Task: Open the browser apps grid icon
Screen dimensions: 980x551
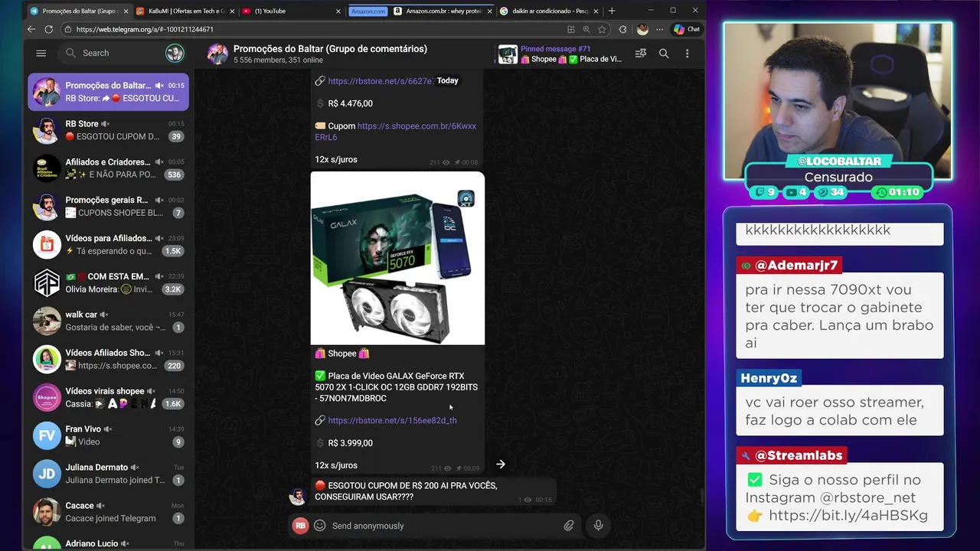Action: pyautogui.click(x=571, y=29)
